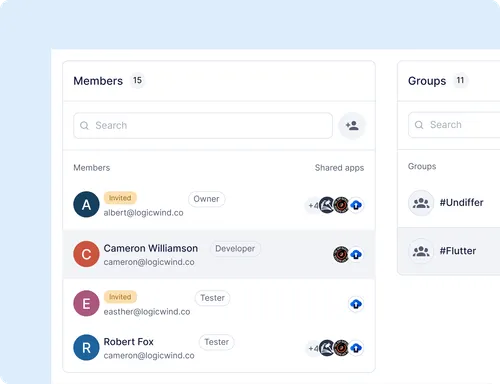This screenshot has width=500, height=384.
Task: Focus the Groups search field
Action: 454,125
